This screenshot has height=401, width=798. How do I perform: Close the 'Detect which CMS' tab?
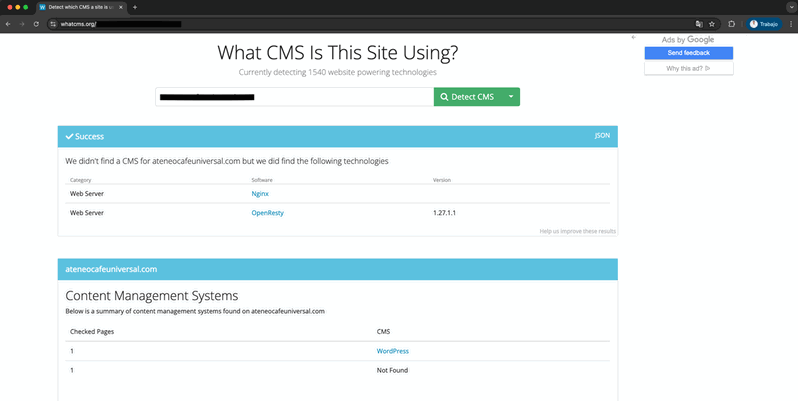(121, 7)
